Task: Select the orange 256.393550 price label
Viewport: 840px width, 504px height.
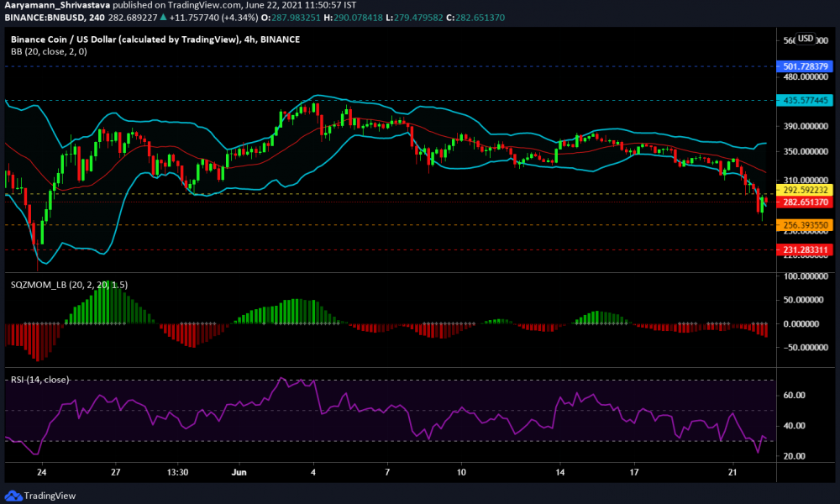Action: pyautogui.click(x=805, y=225)
